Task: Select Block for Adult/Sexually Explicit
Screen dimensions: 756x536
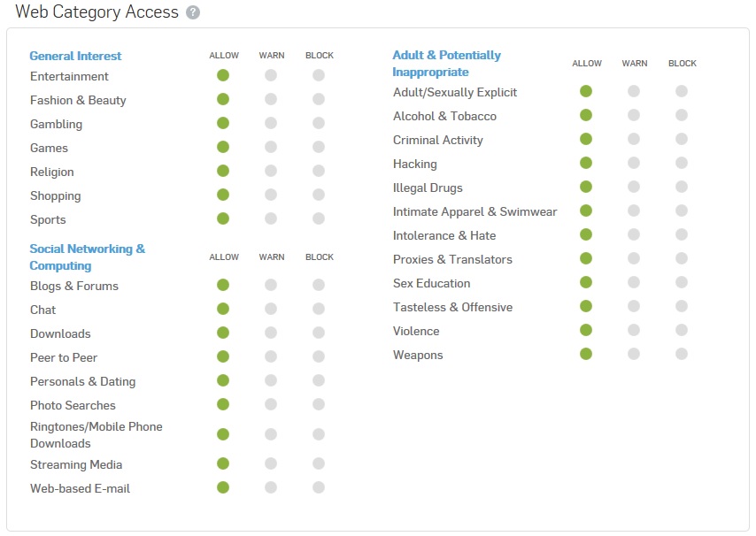Action: coord(682,91)
